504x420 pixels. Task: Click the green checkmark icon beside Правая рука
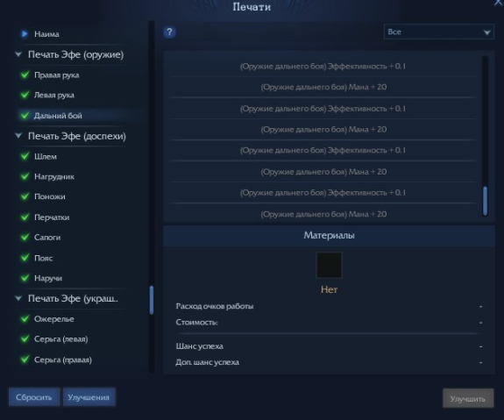[25, 75]
